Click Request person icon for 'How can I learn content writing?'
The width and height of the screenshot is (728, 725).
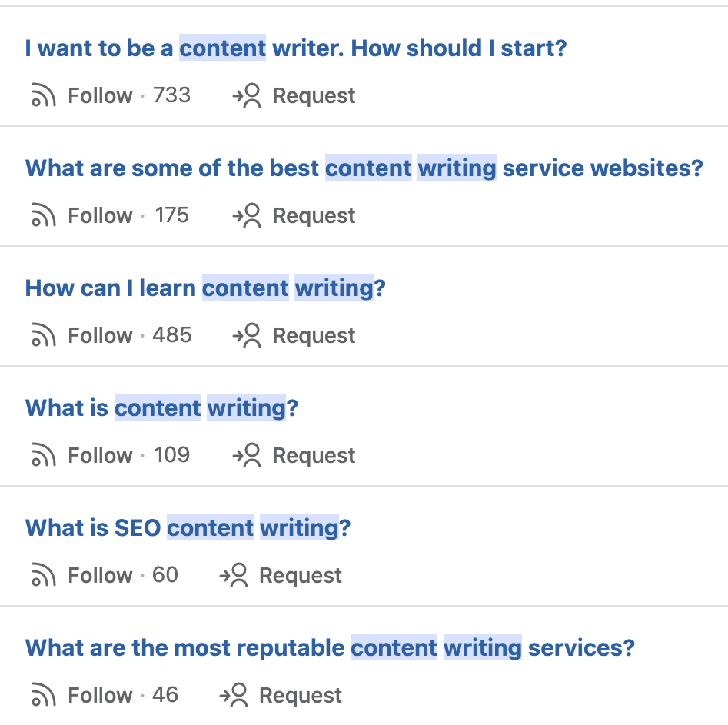tap(247, 336)
